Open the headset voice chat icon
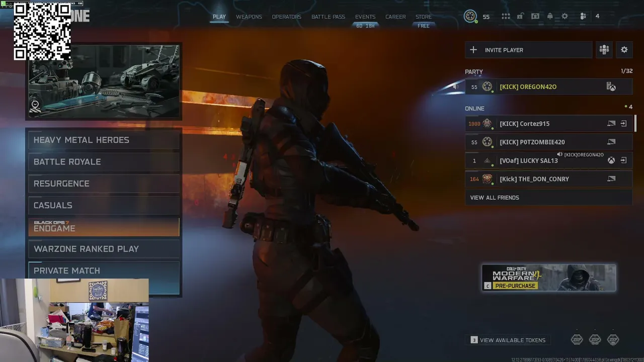The image size is (644, 362). pyautogui.click(x=535, y=16)
